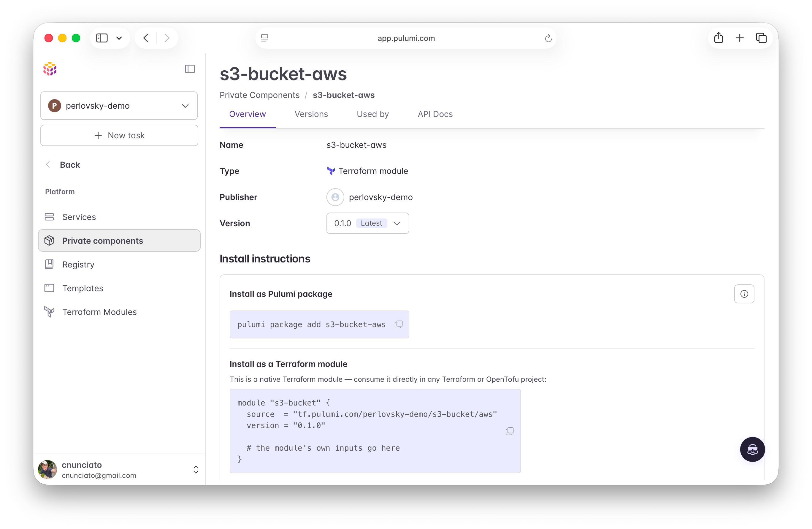This screenshot has width=812, height=529.
Task: Click s3-bucket-aws breadcrumb text
Action: [343, 95]
